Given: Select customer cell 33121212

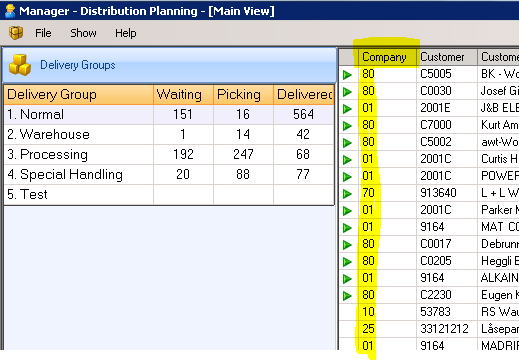Looking at the screenshot, I should tap(447, 329).
